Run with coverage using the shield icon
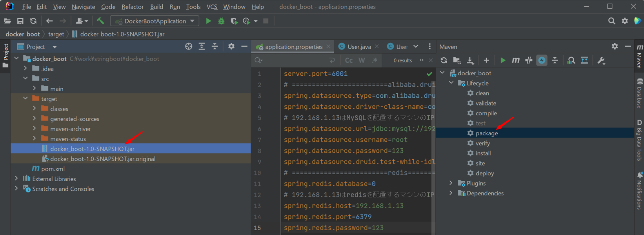 click(x=234, y=21)
